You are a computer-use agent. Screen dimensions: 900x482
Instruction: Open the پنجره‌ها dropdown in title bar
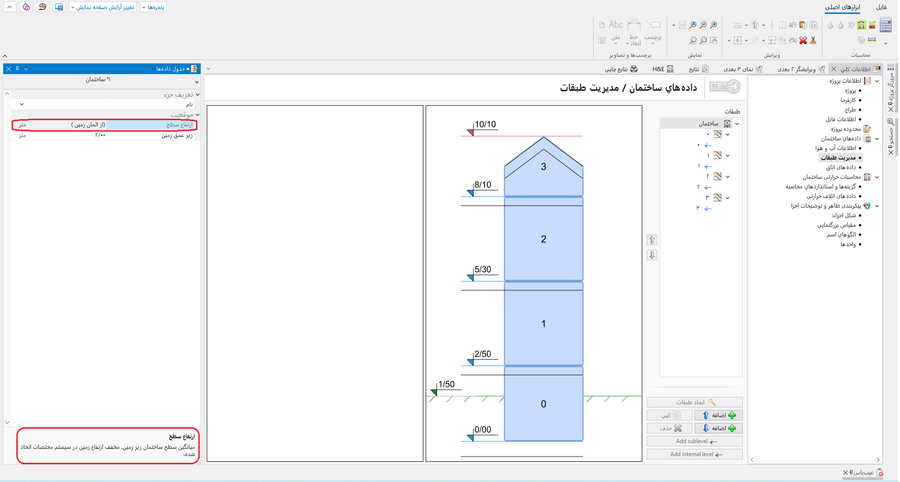[x=153, y=7]
